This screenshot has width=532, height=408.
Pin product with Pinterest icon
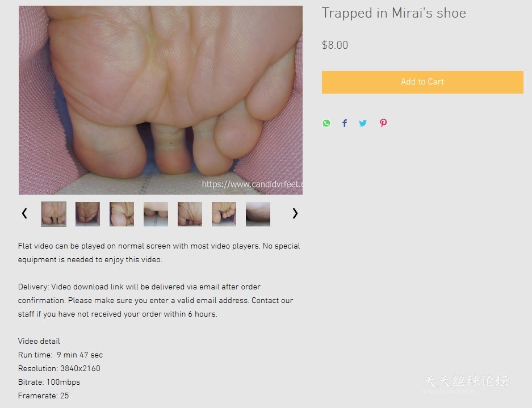tap(383, 123)
